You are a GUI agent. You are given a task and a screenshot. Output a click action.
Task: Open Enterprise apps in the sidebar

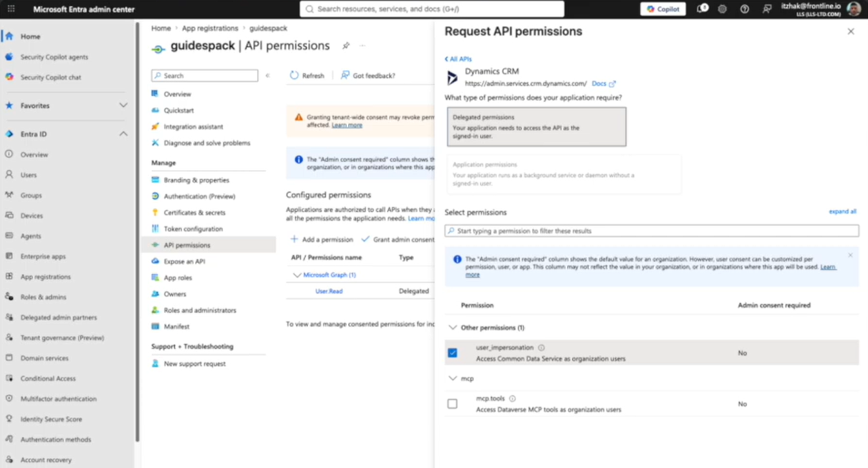(x=43, y=257)
